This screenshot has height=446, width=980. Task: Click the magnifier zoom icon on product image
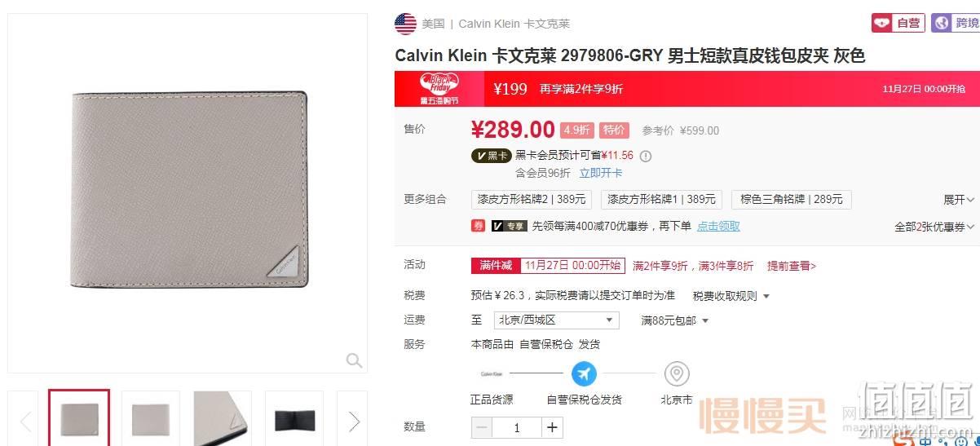pyautogui.click(x=354, y=360)
